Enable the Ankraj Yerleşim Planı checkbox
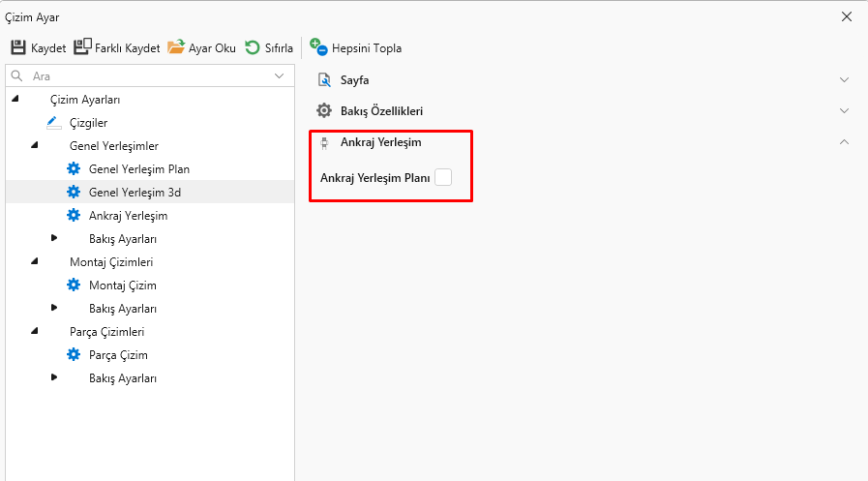868x481 pixels. 442,178
